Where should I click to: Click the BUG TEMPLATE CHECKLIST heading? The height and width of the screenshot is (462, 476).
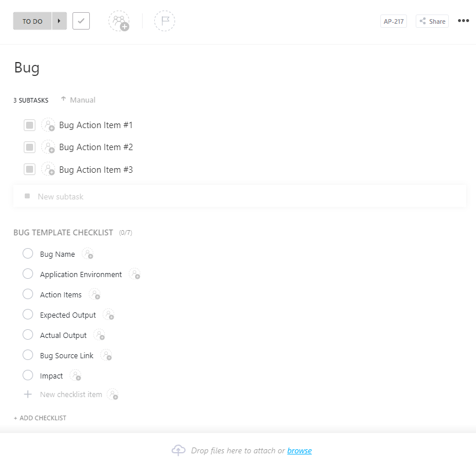63,232
